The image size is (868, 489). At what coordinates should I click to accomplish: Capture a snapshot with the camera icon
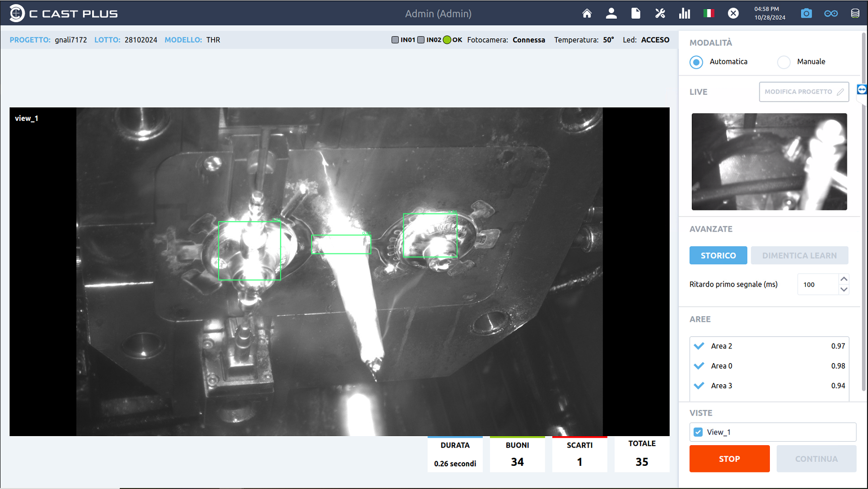(806, 13)
